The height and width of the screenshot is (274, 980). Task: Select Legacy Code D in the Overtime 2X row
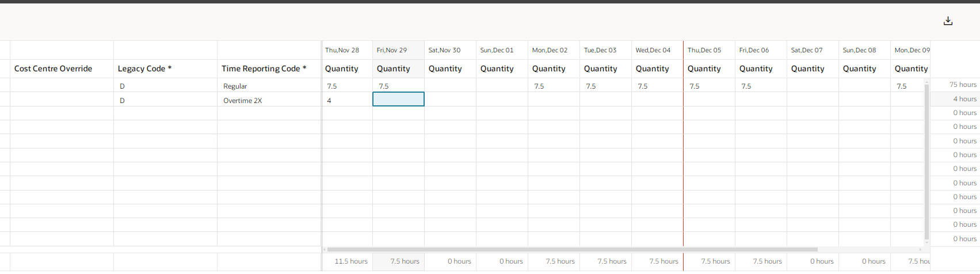[165, 100]
